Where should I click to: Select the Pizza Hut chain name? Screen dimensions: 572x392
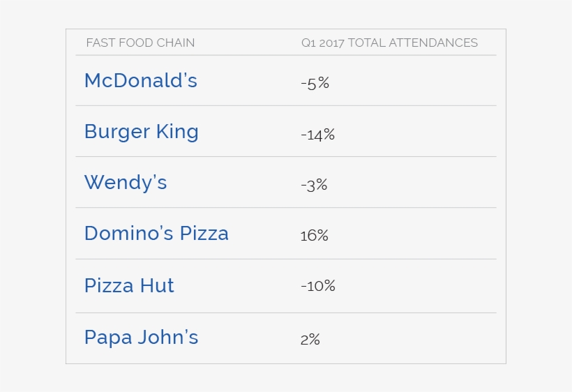point(129,286)
